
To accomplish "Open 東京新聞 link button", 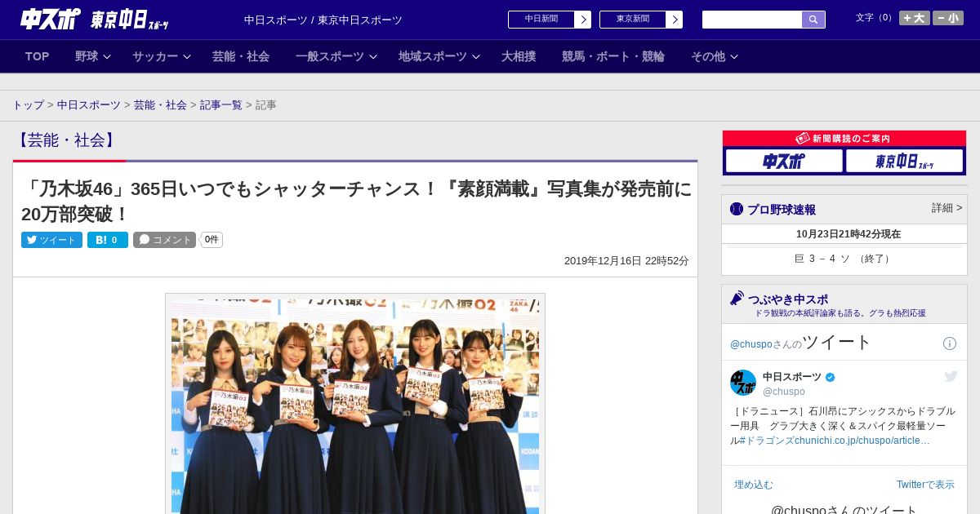I will [x=633, y=20].
